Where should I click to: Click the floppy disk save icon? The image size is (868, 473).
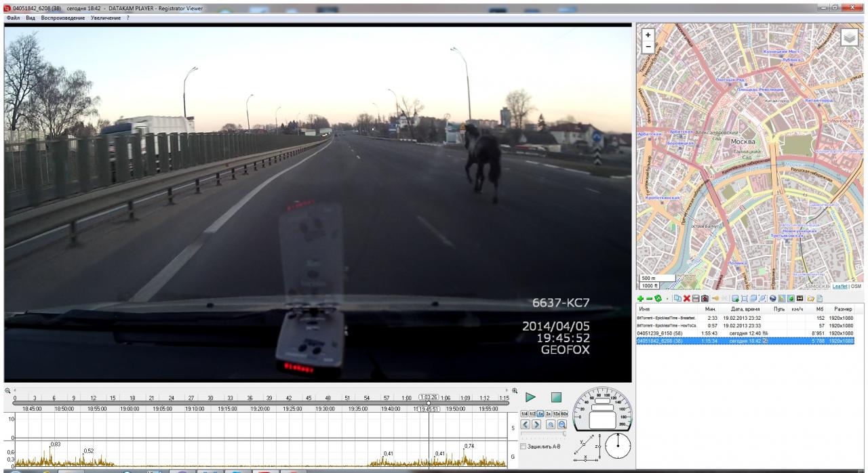(x=696, y=299)
